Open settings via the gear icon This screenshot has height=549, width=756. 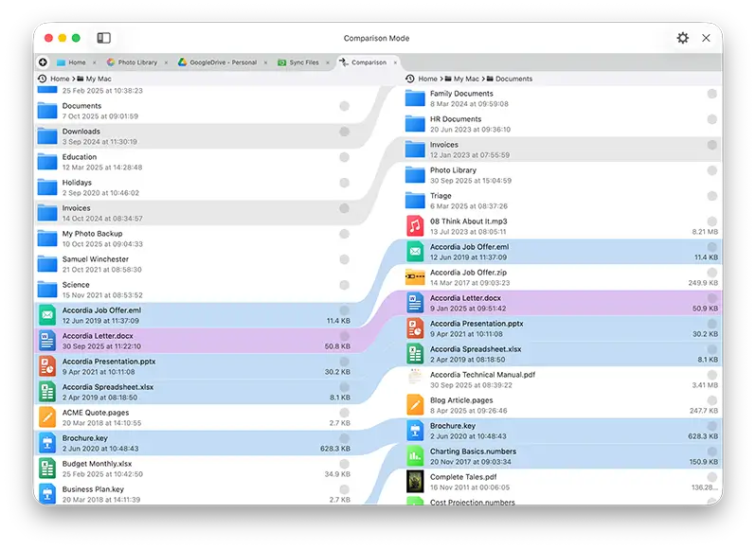point(682,38)
